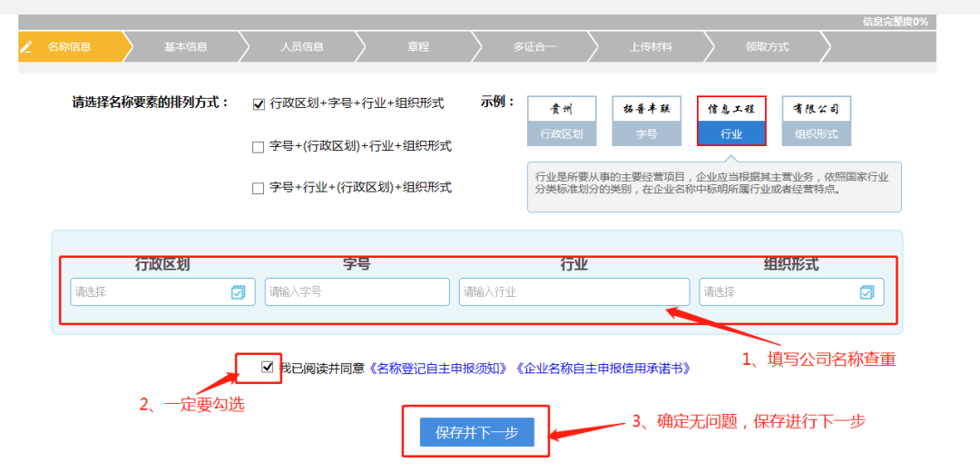Go to the 领取方式 step tab
The image size is (980, 472).
(767, 47)
